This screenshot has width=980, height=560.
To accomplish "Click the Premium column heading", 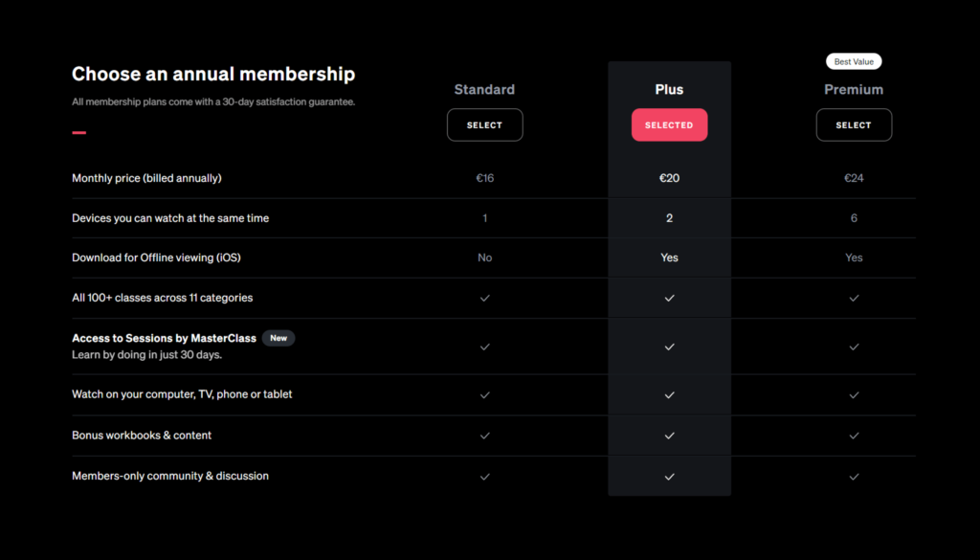I will 854,89.
